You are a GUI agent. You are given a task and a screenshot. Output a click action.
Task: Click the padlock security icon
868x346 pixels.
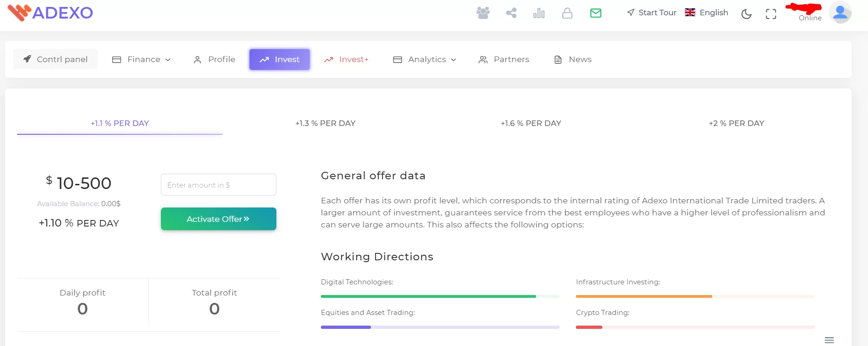(567, 13)
